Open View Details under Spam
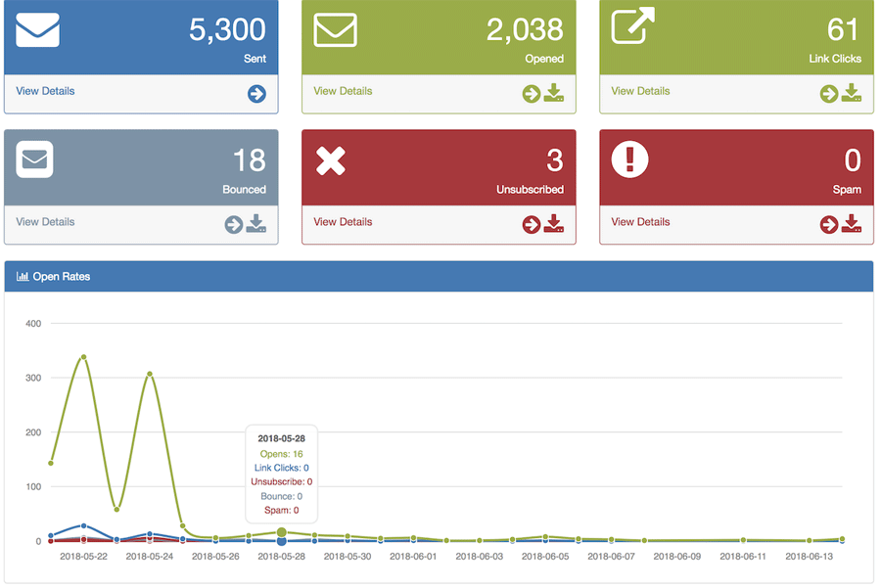This screenshot has width=881, height=588. (640, 222)
